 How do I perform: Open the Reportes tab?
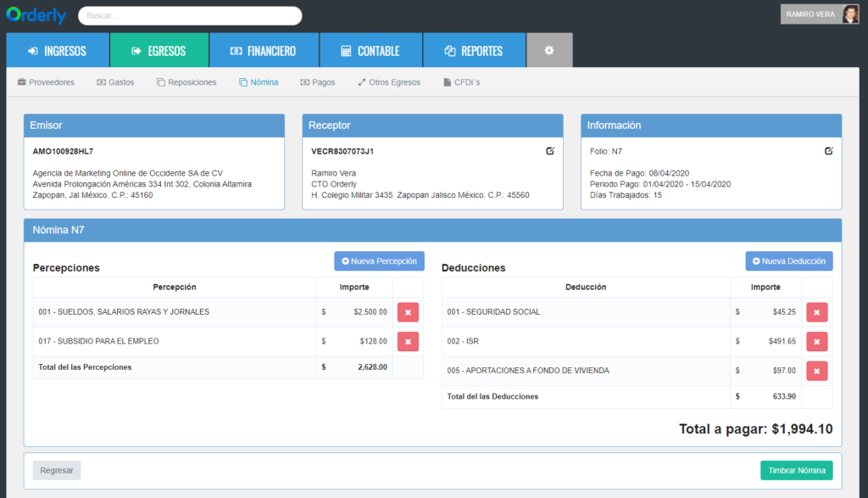coord(475,50)
